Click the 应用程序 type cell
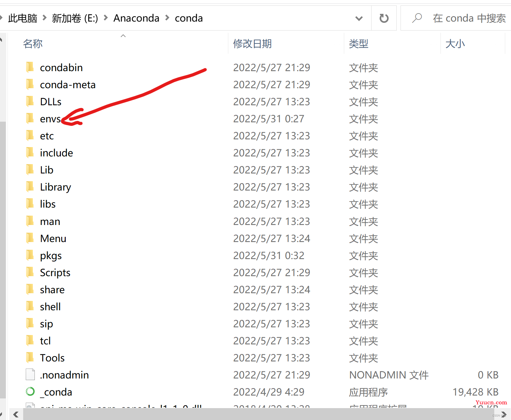The image size is (511, 420). (x=368, y=392)
